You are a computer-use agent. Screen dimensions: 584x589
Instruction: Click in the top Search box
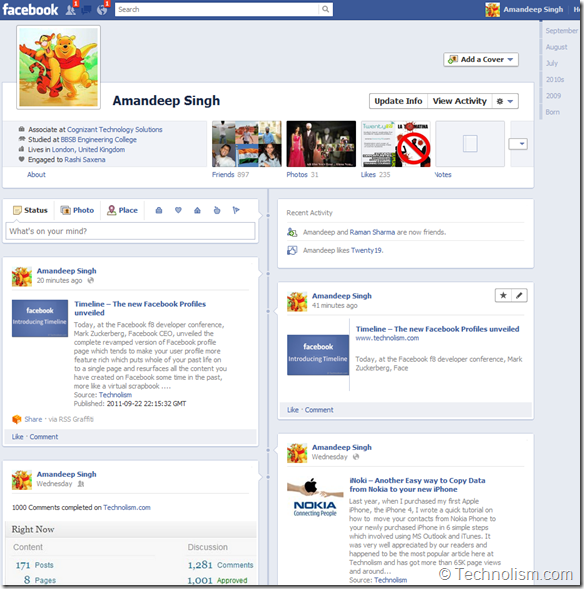217,9
